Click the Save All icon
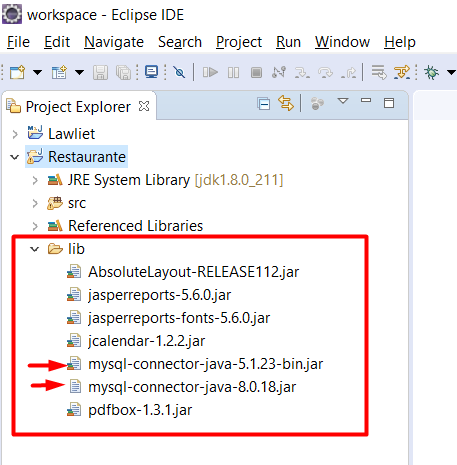This screenshot has height=465, width=457. (124, 72)
